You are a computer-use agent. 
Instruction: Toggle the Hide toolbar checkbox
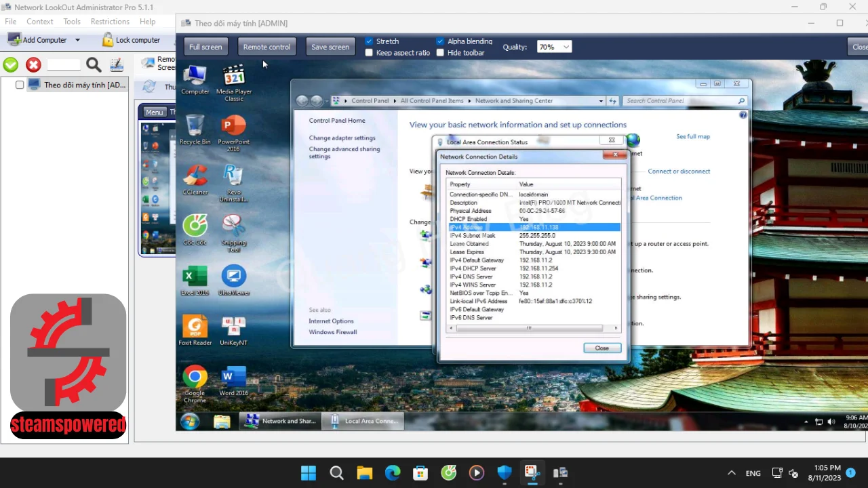click(440, 53)
